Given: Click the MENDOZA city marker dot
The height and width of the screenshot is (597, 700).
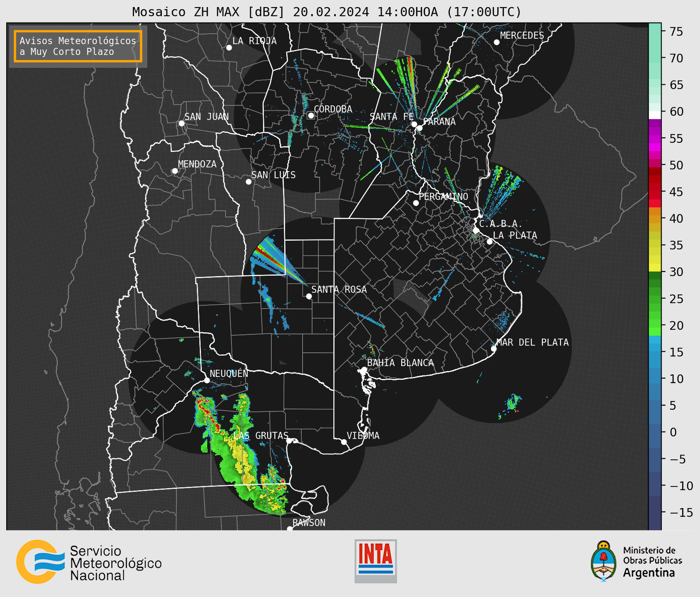Looking at the screenshot, I should (x=175, y=171).
